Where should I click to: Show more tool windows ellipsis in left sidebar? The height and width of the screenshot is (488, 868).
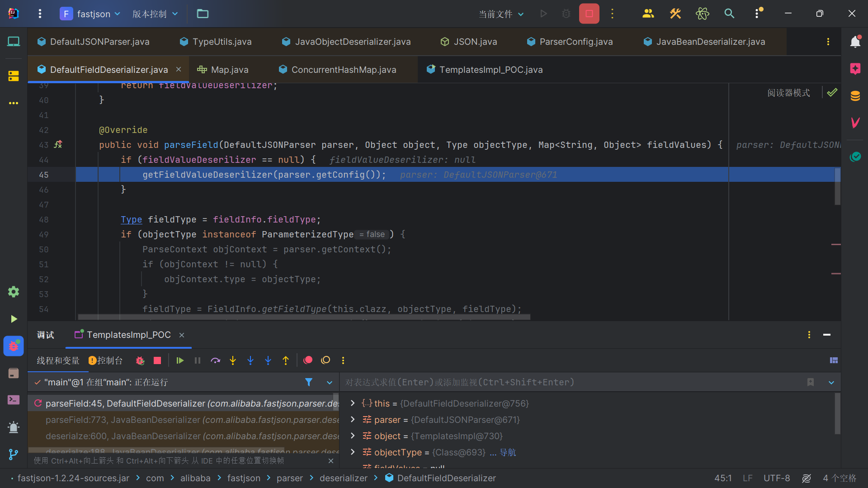(14, 103)
